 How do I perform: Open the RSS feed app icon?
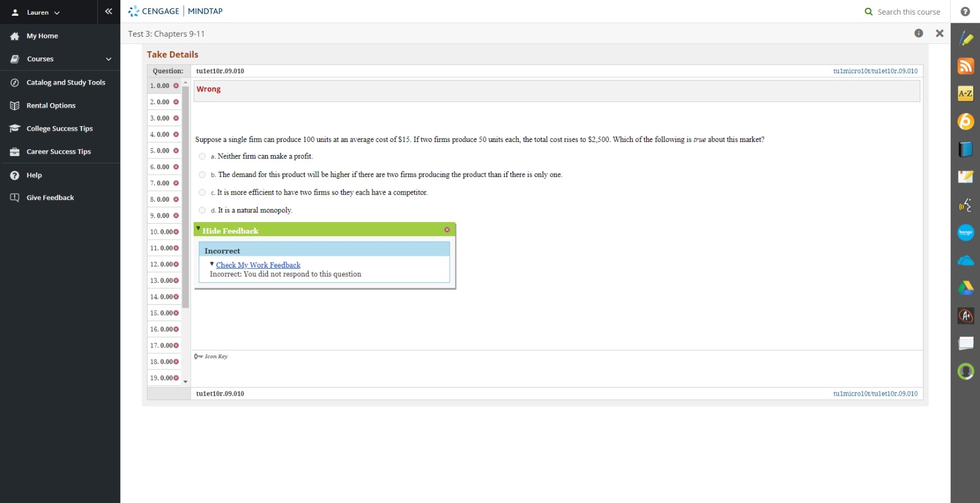click(x=965, y=66)
